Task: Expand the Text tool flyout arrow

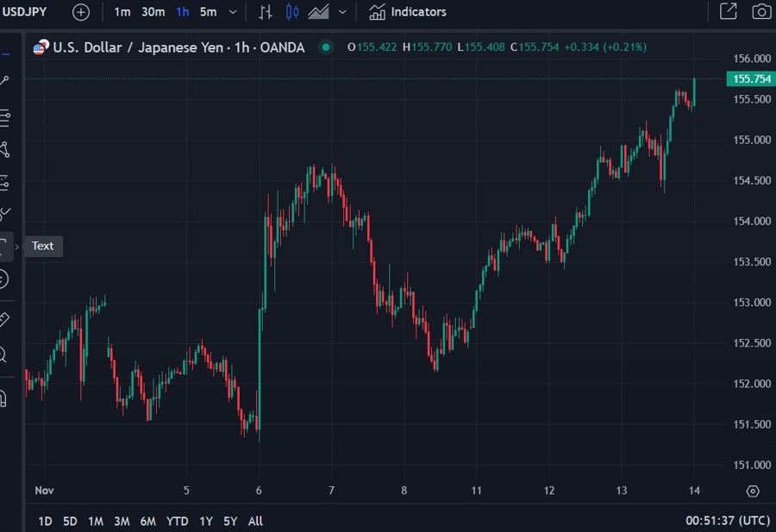Action: (x=17, y=247)
